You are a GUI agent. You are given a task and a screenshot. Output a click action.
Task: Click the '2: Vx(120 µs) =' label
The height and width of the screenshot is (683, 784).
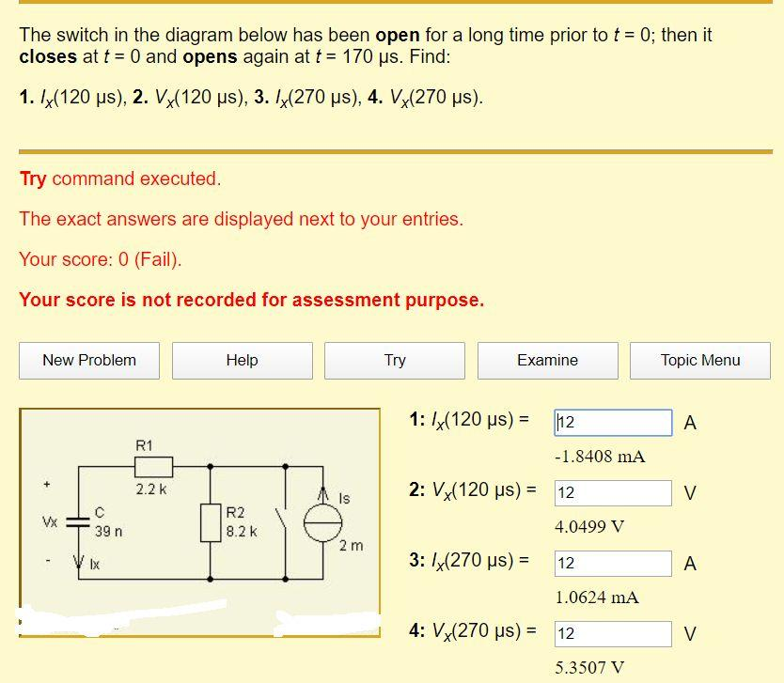pyautogui.click(x=473, y=490)
